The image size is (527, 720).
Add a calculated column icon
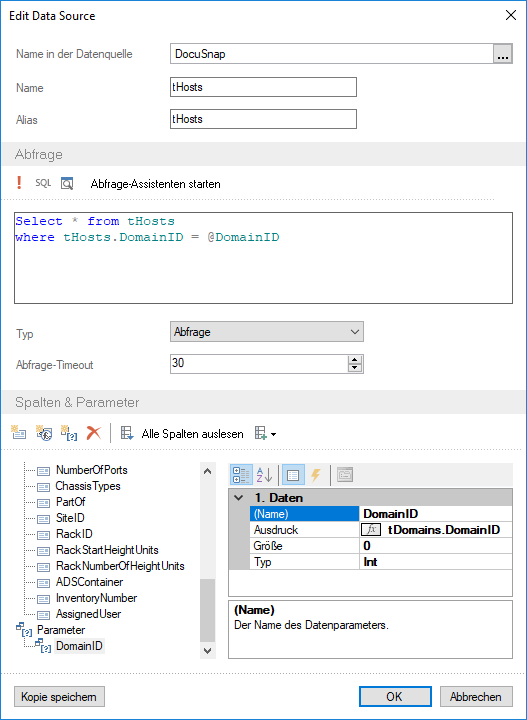44,433
